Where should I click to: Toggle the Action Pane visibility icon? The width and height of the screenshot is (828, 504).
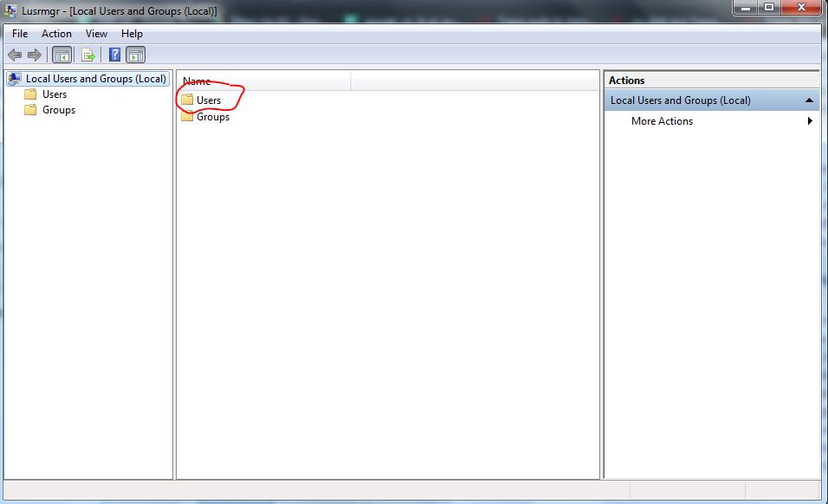(x=135, y=54)
